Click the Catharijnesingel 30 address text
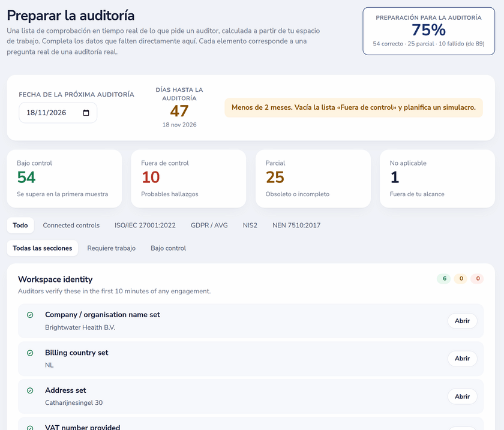The width and height of the screenshot is (504, 430). 74,402
